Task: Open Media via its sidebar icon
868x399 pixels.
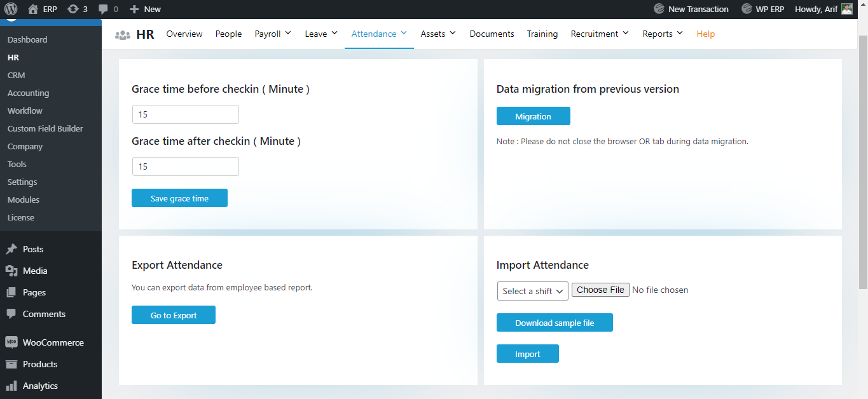Action: coord(11,271)
